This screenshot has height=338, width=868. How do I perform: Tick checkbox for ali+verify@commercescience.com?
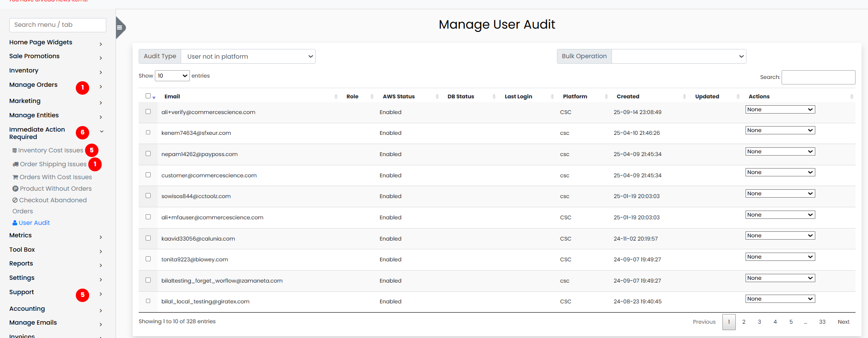pyautogui.click(x=148, y=112)
